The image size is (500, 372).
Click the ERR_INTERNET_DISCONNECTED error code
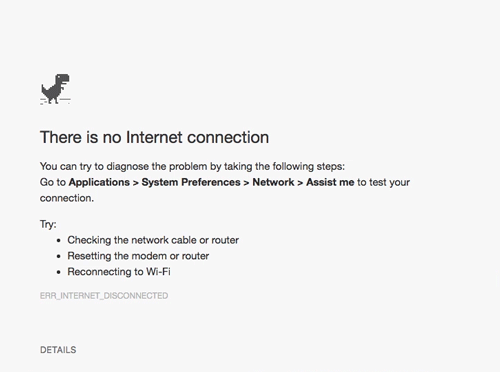click(104, 296)
